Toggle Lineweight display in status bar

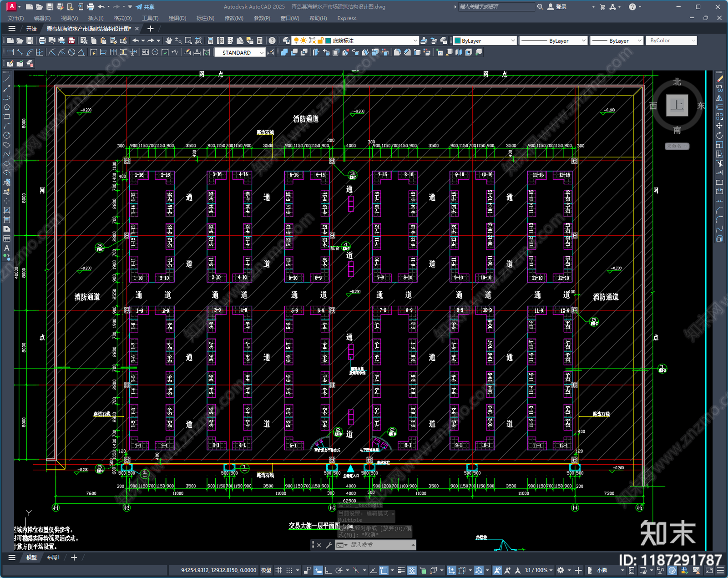click(401, 570)
